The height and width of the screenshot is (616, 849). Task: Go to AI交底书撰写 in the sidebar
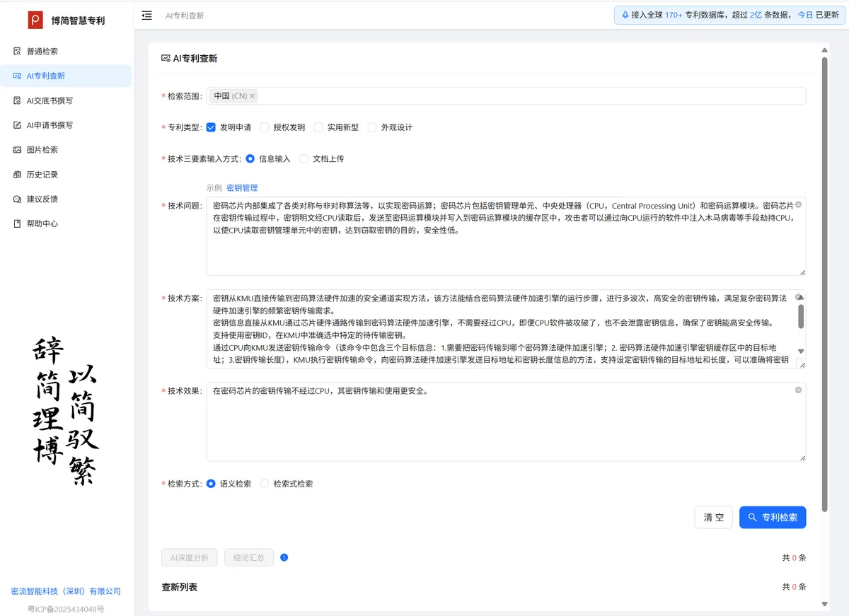[x=50, y=100]
